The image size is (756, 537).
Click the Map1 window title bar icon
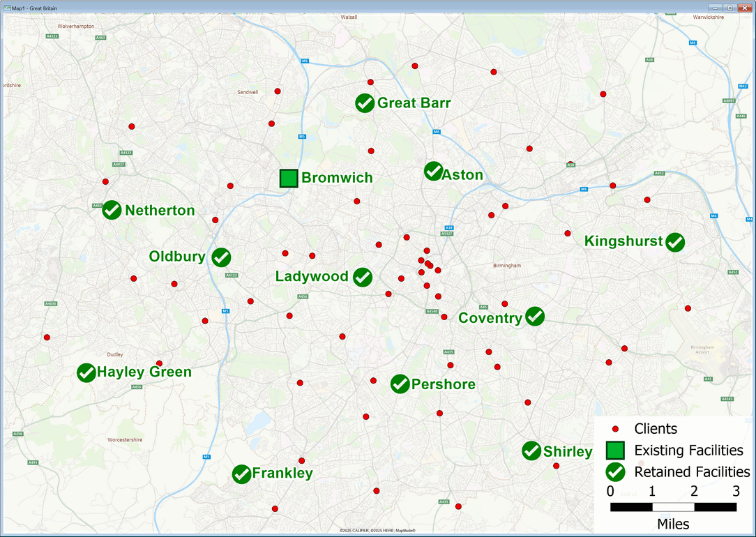coord(7,8)
